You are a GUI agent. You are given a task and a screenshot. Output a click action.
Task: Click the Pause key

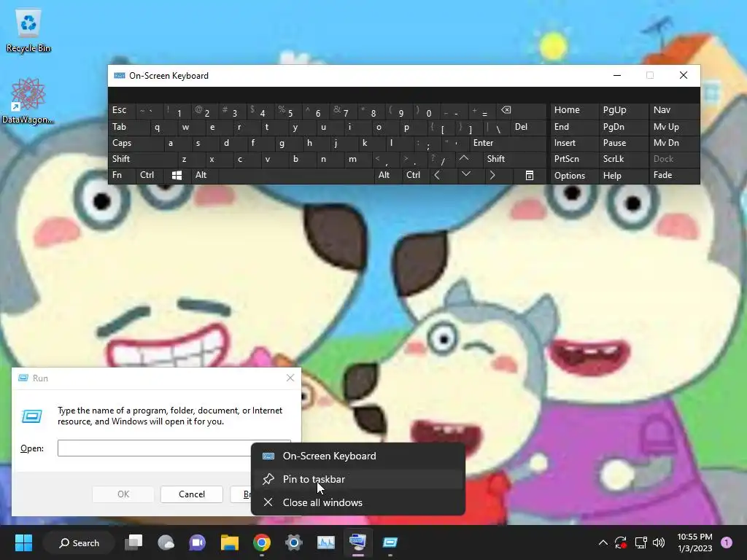pyautogui.click(x=623, y=143)
